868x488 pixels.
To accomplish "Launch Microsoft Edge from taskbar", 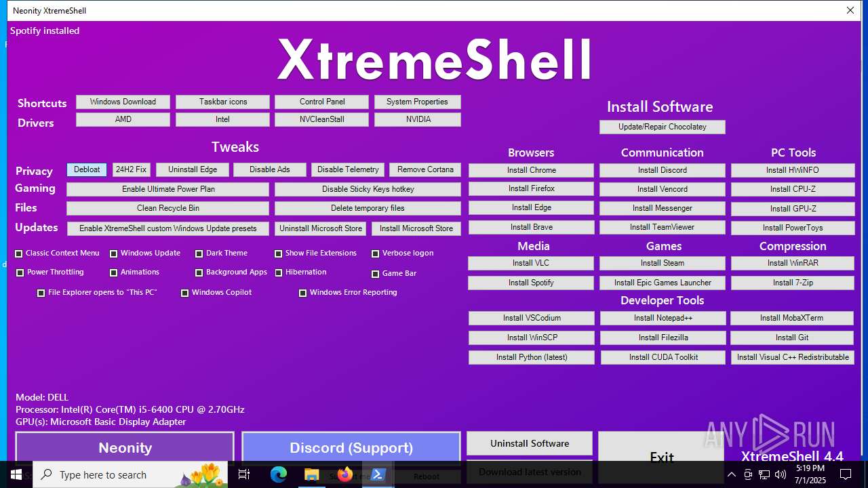I will [x=279, y=474].
